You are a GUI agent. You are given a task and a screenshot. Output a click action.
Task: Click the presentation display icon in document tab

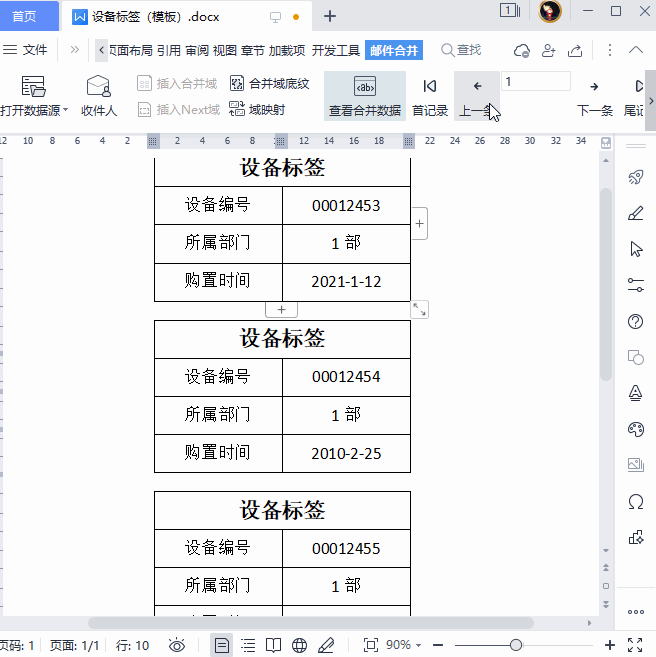(x=275, y=17)
